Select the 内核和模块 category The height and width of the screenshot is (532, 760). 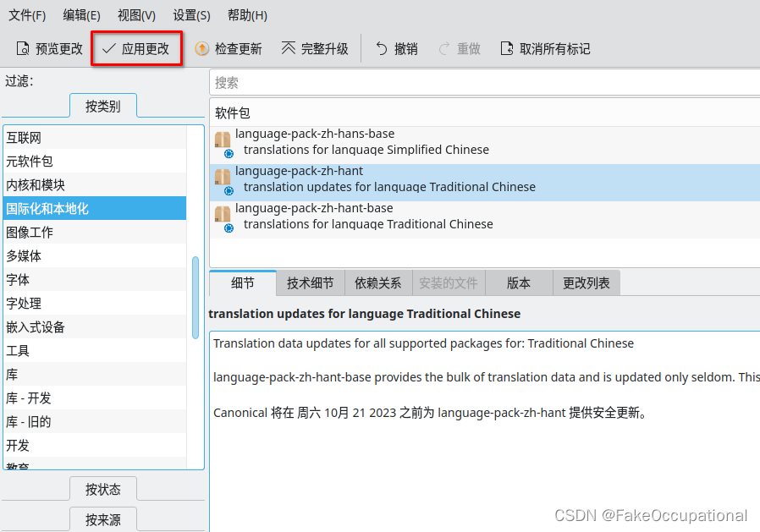click(95, 184)
